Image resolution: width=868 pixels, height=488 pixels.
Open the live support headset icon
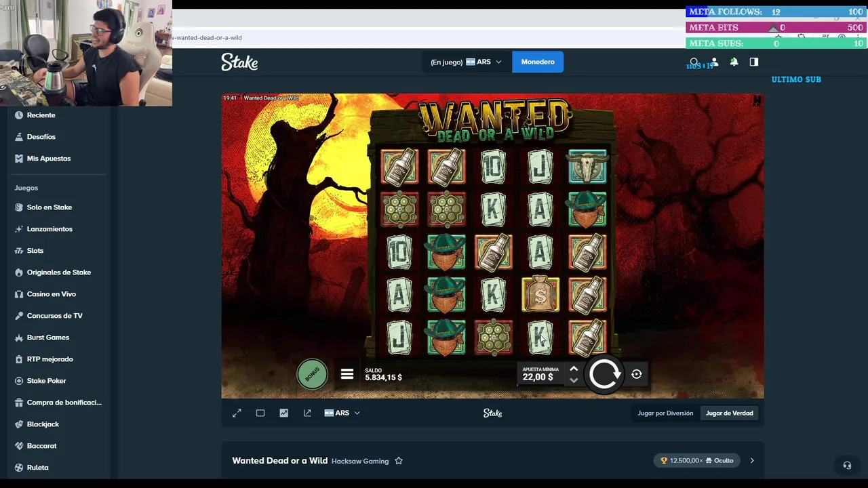[847, 465]
